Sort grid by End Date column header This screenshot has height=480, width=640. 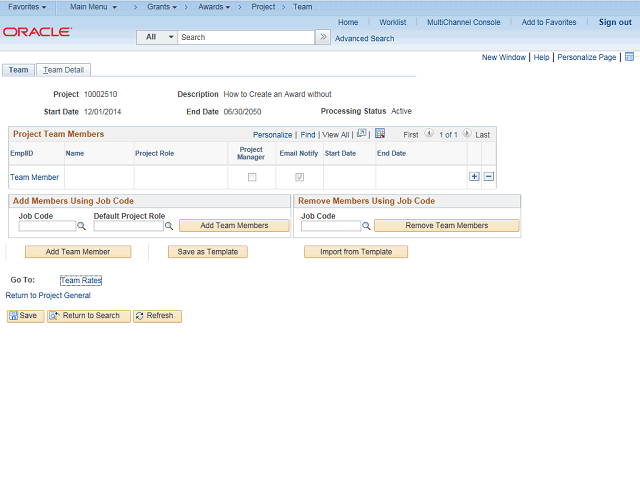(x=391, y=153)
